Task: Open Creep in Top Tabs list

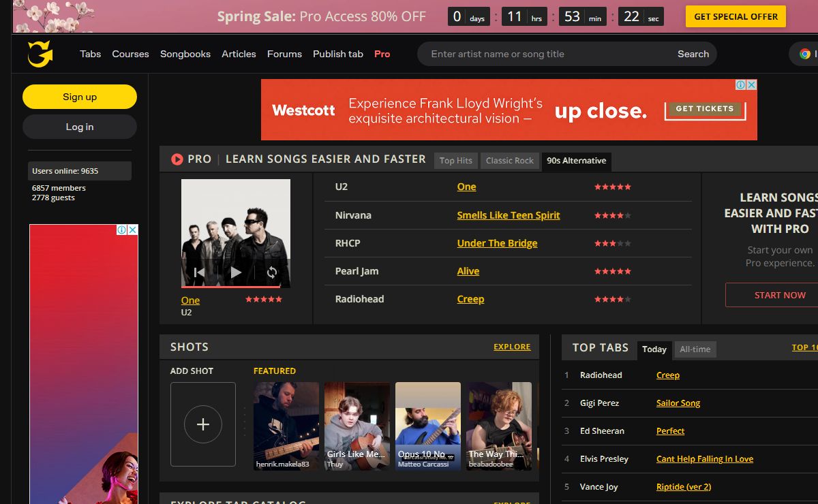Action: pyautogui.click(x=668, y=375)
